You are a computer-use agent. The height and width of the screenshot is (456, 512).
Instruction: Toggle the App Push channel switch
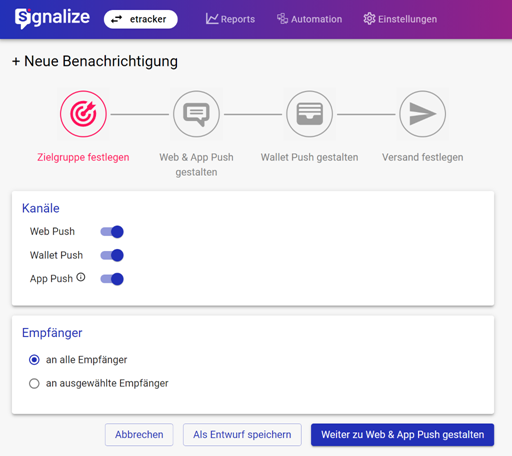pyautogui.click(x=112, y=279)
